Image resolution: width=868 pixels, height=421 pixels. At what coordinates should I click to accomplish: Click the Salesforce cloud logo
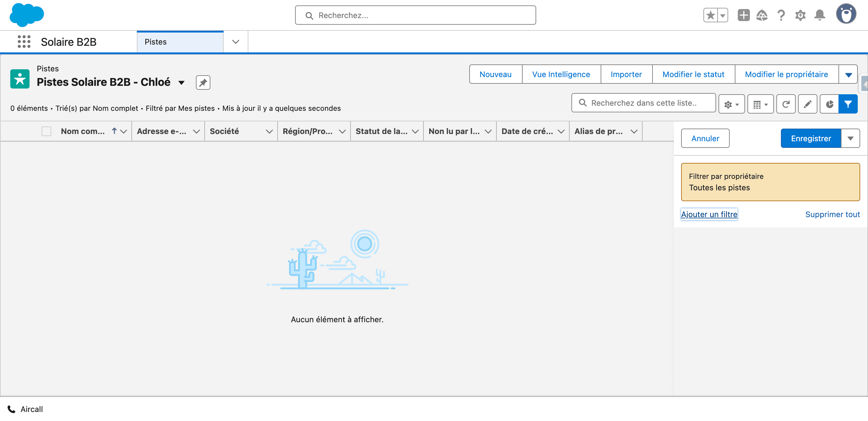(27, 15)
